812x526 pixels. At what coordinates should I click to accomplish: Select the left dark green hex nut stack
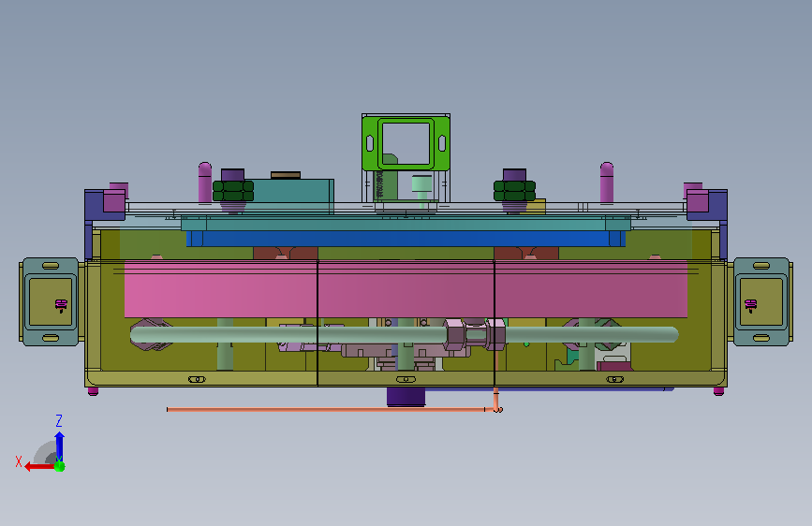pyautogui.click(x=233, y=191)
